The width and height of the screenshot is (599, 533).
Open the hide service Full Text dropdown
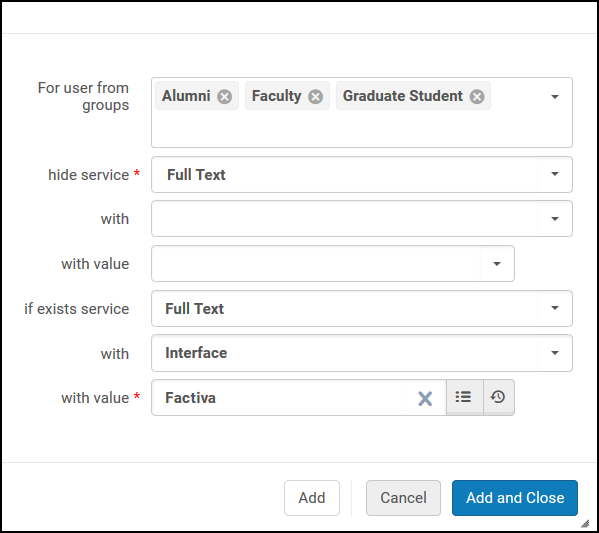[x=362, y=175]
